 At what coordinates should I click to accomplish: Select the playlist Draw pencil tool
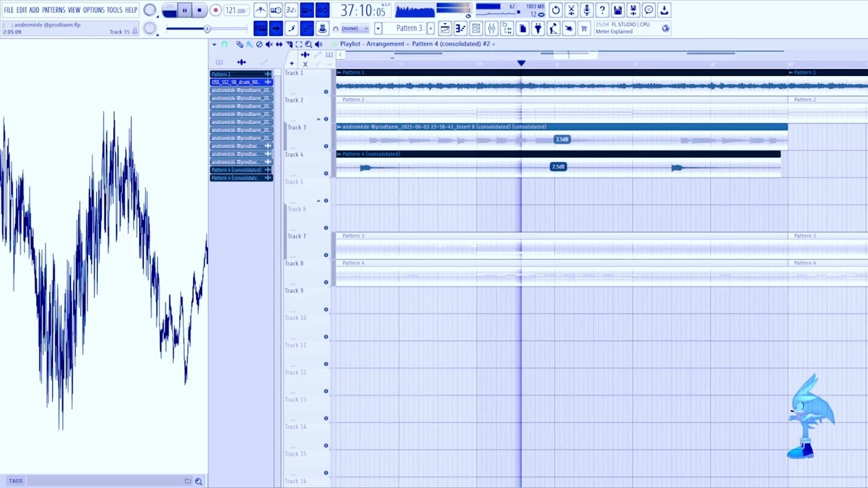coord(239,44)
